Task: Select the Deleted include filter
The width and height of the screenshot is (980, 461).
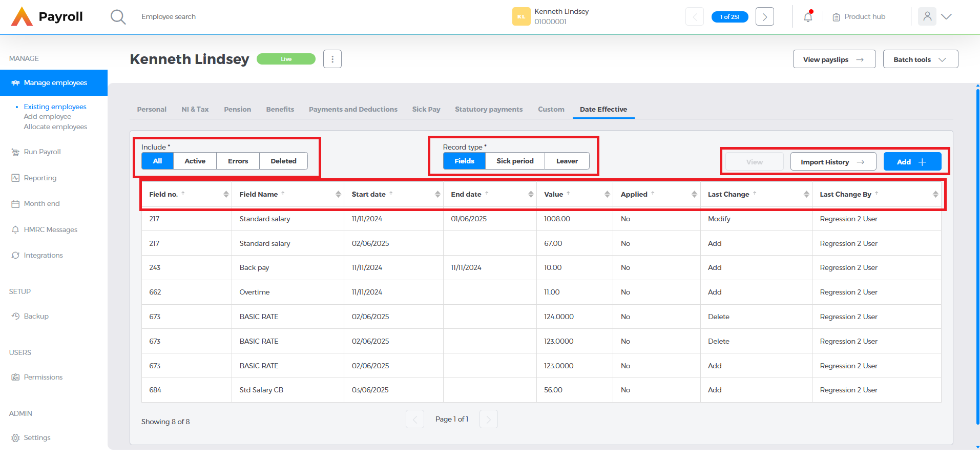Action: (283, 161)
